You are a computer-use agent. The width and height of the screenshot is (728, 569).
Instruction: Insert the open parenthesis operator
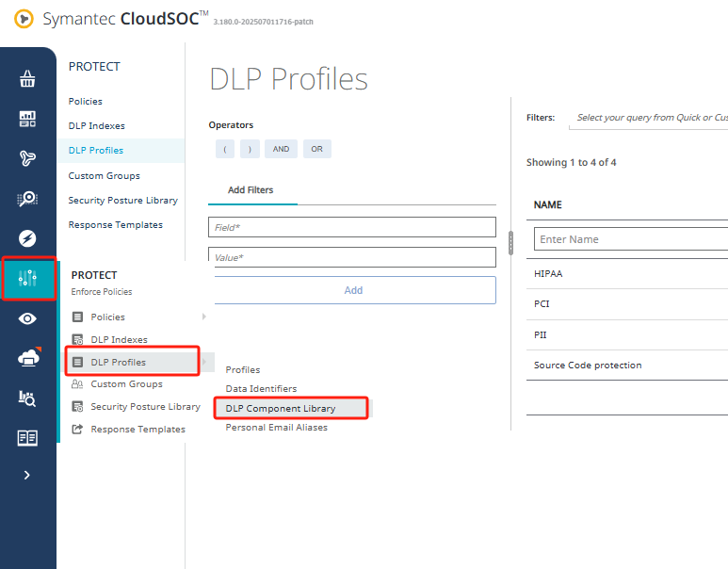(x=225, y=149)
